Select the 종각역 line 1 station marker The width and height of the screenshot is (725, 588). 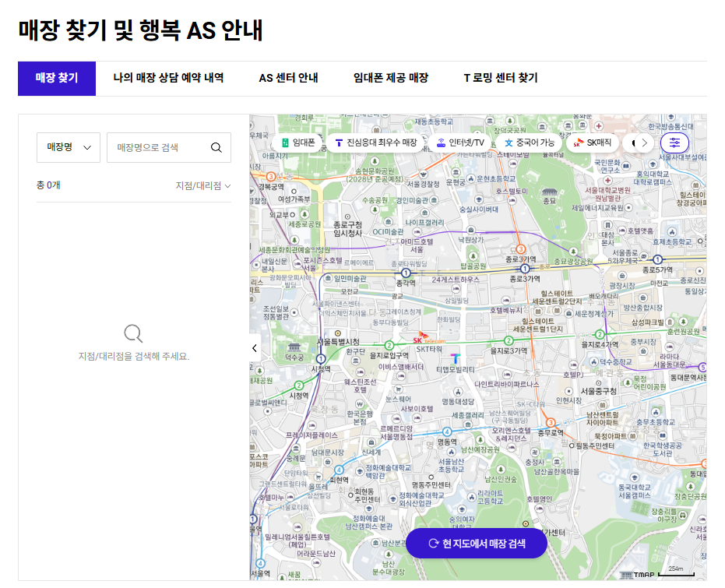[406, 273]
